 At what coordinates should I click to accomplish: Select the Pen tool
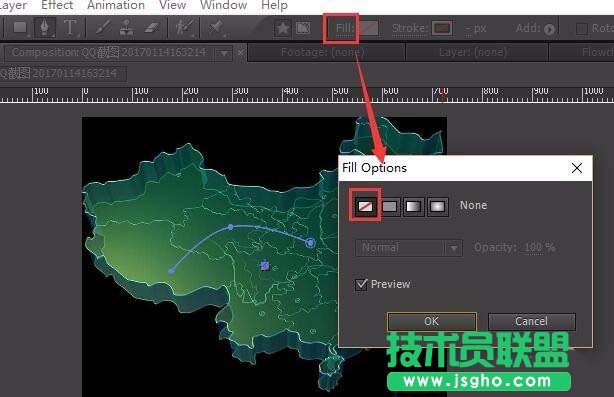coord(45,27)
